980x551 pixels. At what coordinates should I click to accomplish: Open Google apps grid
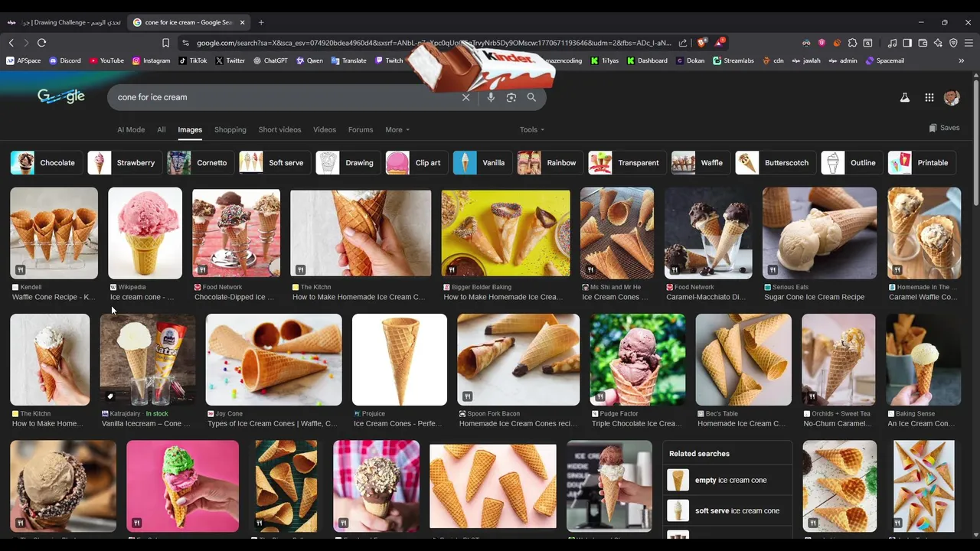pos(929,97)
